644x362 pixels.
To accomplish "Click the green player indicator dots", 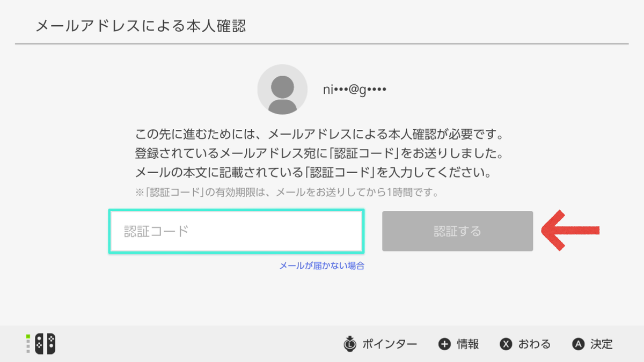I will [x=27, y=344].
